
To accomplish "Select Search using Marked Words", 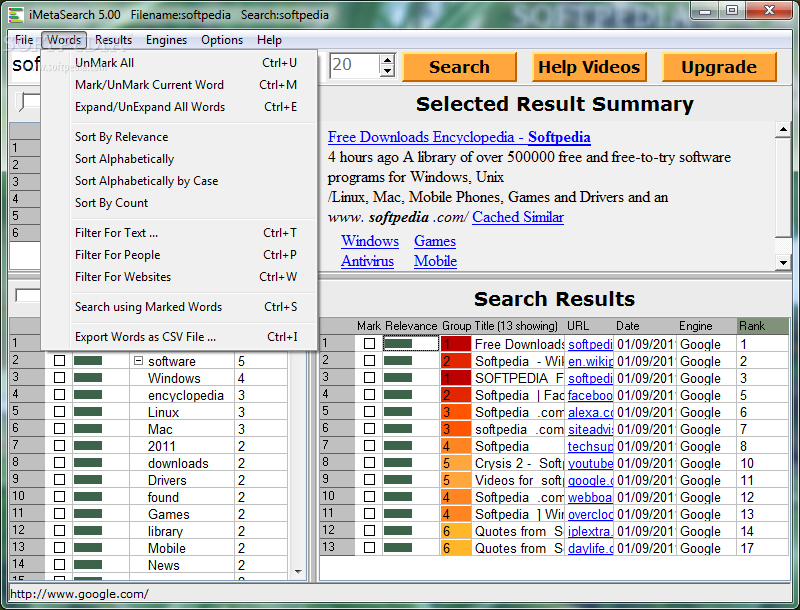I will 180,307.
